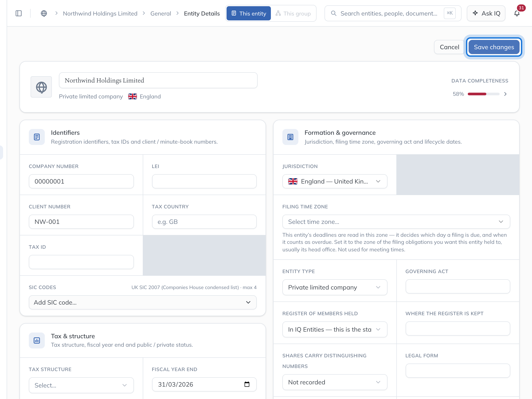Select the This entity scope toggle
Screen dimensions: 532x399
(249, 14)
